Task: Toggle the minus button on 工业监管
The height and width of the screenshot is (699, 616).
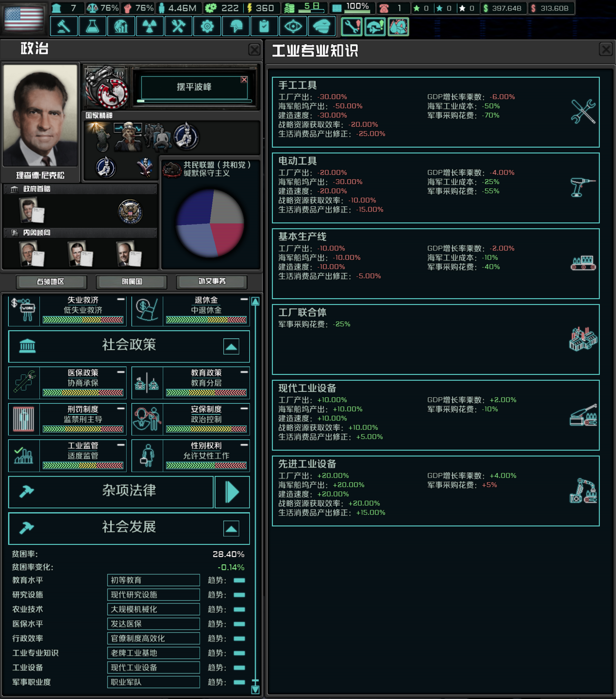Action: coord(121,445)
